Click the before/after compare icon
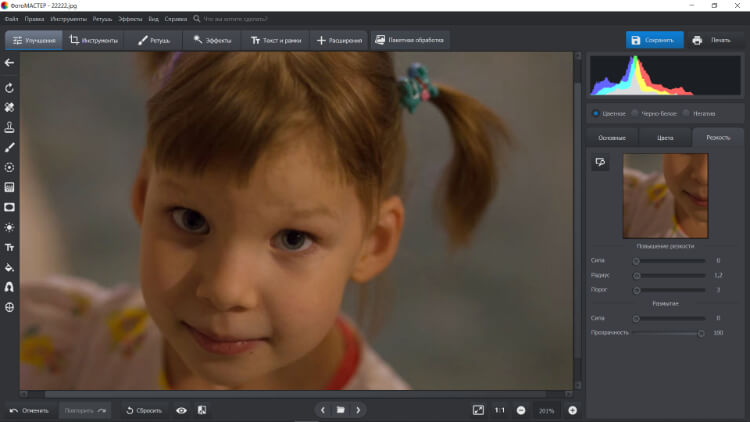The width and height of the screenshot is (750, 422). point(201,410)
